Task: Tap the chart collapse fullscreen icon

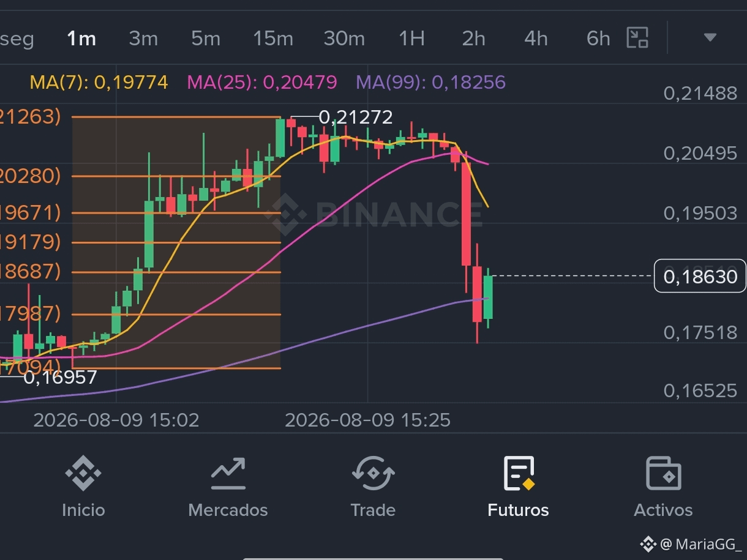Action: point(637,38)
